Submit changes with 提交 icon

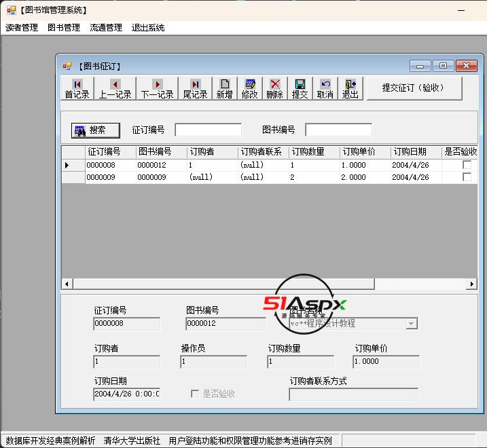coord(300,89)
